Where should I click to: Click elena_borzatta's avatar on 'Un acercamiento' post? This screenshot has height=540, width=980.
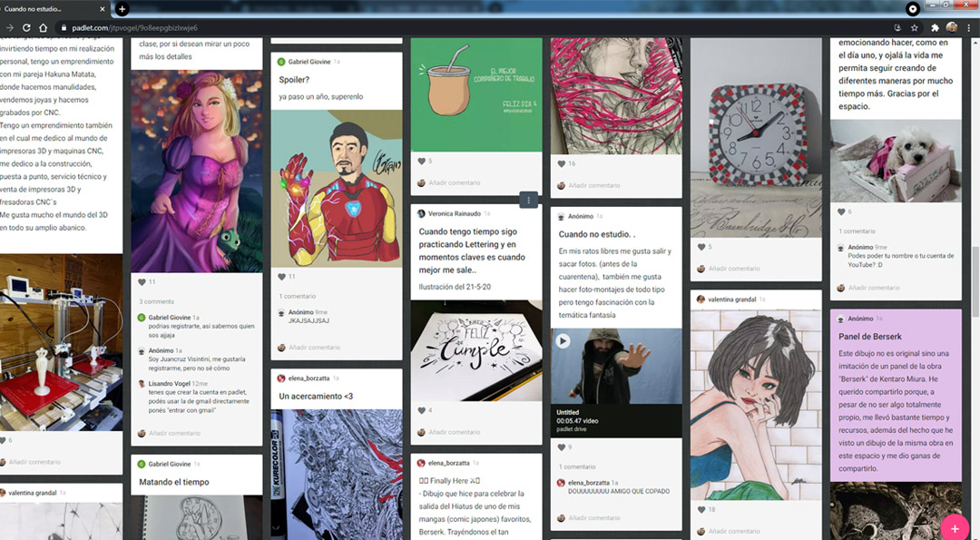tap(281, 378)
